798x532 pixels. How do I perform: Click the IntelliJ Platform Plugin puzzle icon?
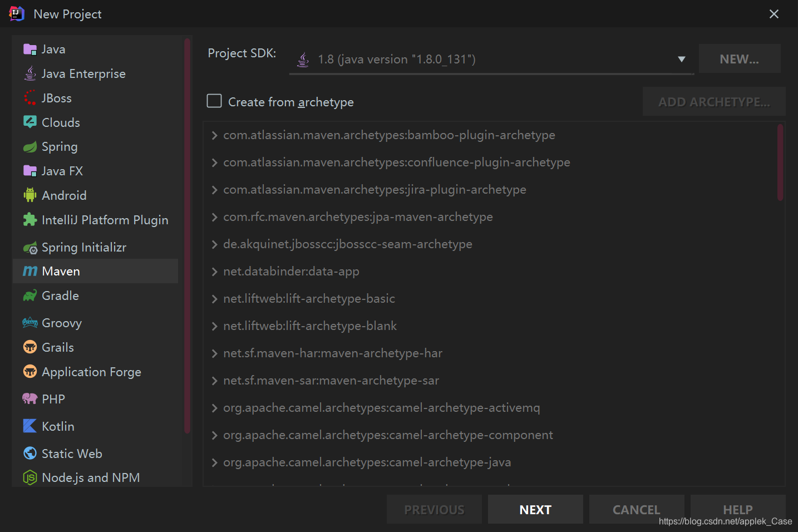point(30,220)
